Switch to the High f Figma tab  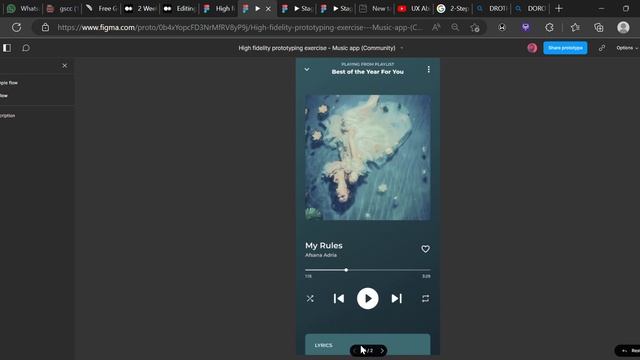pos(218,9)
